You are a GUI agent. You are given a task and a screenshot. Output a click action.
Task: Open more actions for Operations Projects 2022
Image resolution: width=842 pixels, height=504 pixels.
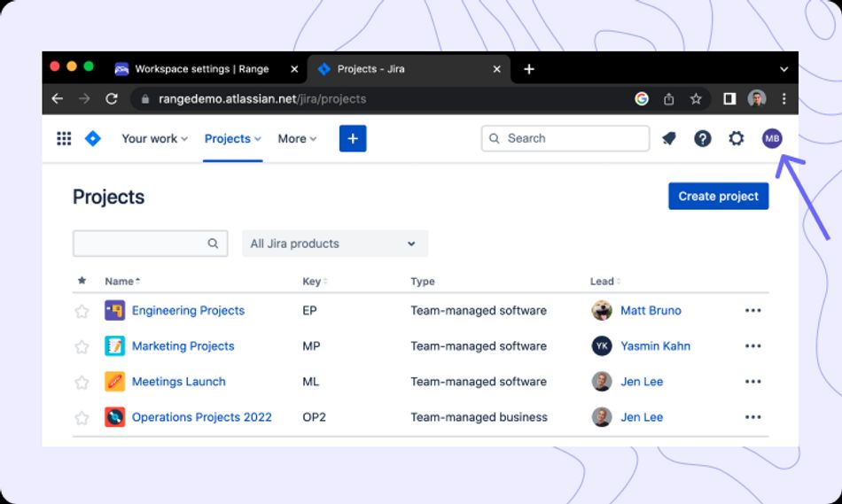point(752,417)
